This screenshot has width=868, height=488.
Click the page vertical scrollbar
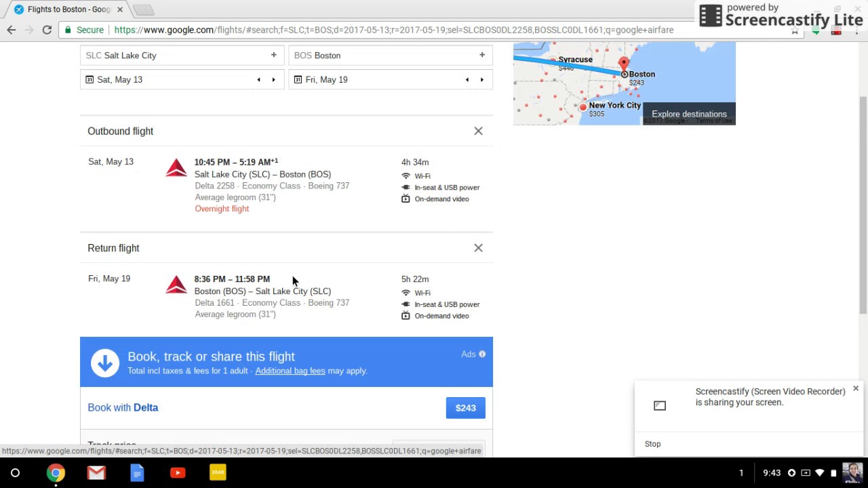pyautogui.click(x=863, y=205)
